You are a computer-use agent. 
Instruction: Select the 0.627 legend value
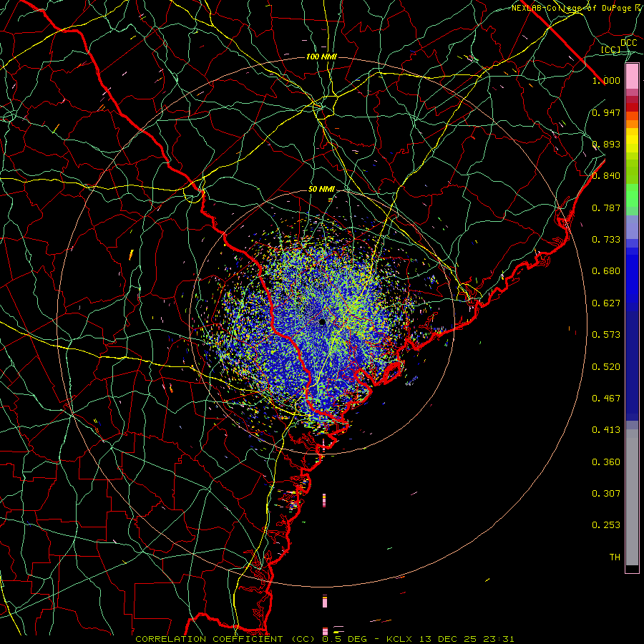[606, 303]
